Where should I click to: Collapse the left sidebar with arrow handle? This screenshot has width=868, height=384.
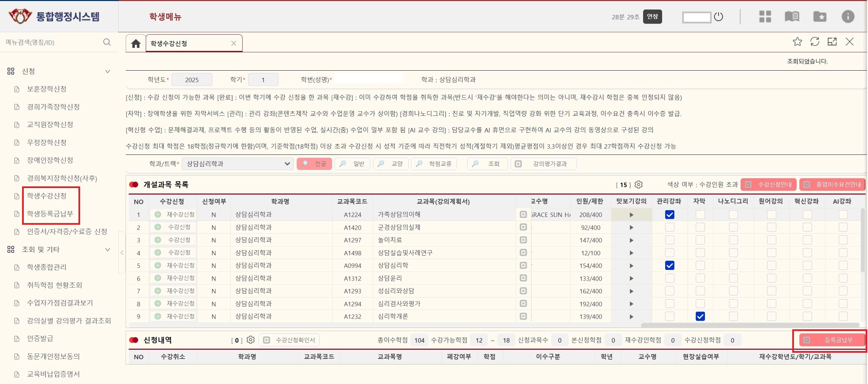(x=122, y=253)
